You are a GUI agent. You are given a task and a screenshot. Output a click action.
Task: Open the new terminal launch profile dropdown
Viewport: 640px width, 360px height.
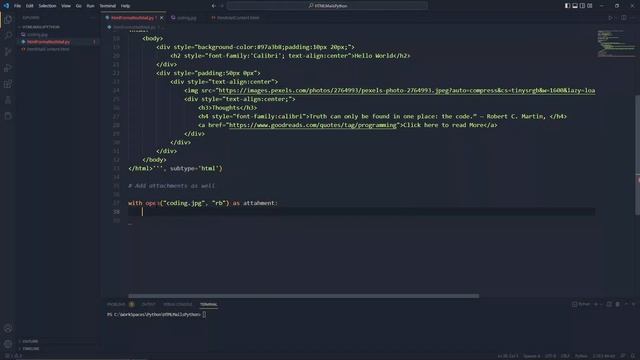(600, 304)
